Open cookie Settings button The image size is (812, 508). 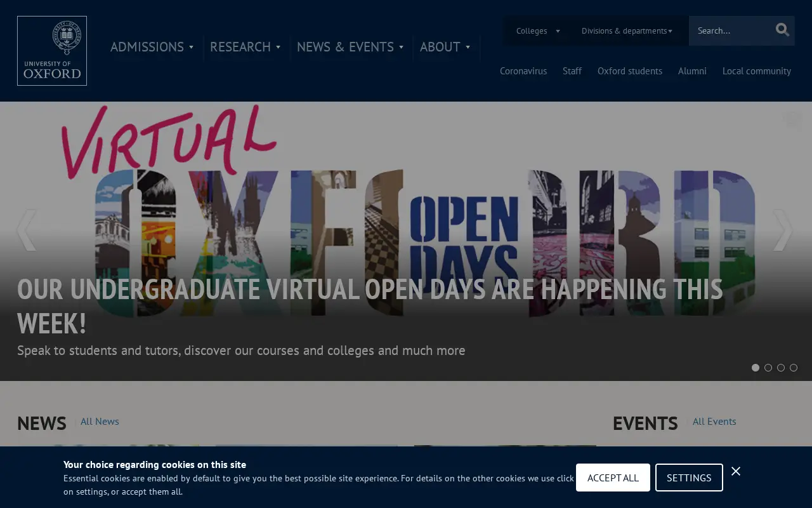click(689, 478)
